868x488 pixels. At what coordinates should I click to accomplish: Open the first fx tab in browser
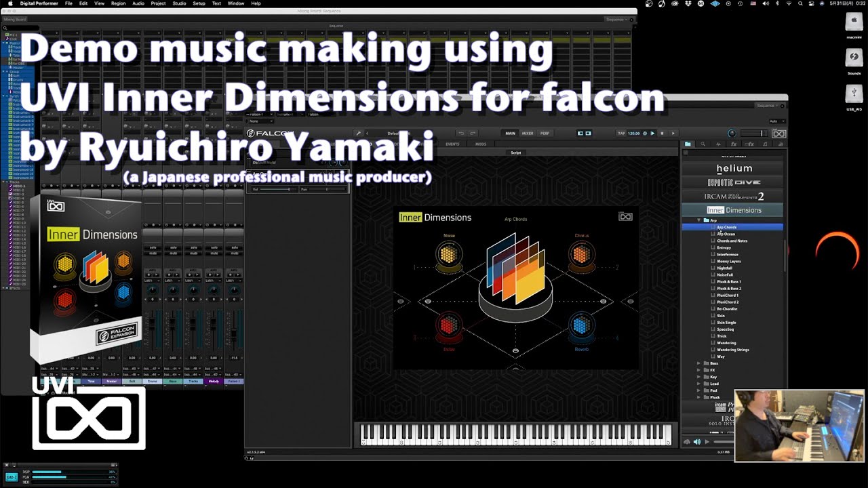[x=734, y=144]
